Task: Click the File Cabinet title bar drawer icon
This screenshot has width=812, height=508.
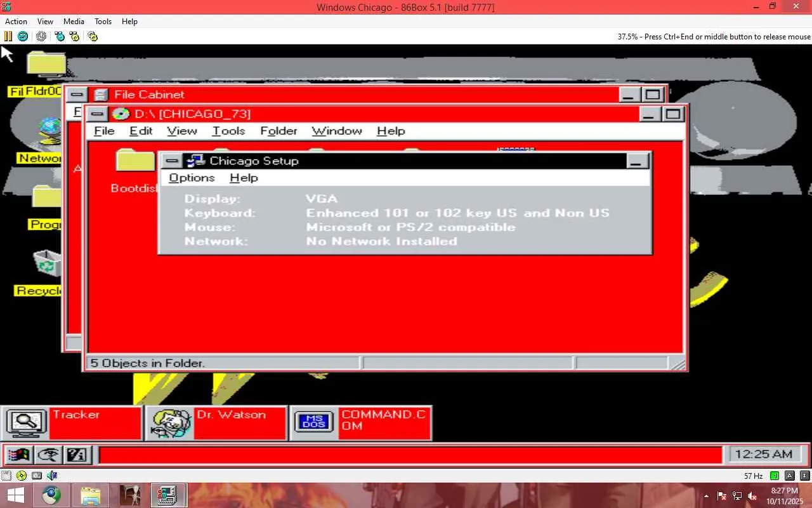Action: 100,95
